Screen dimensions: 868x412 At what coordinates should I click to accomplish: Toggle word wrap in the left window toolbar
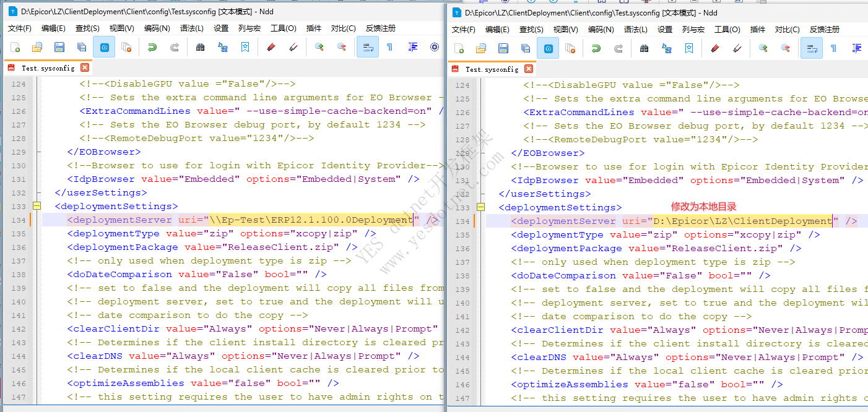368,47
